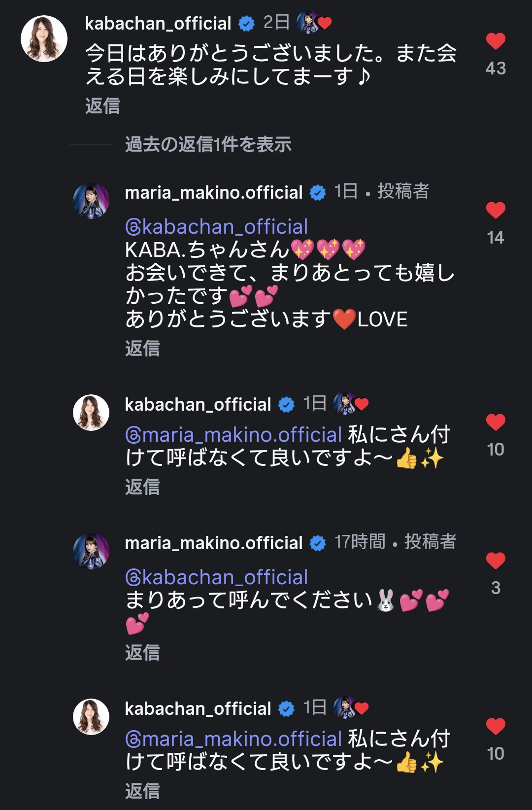
Task: Unlike the top kabachan_official comment with 43 likes
Action: (496, 41)
